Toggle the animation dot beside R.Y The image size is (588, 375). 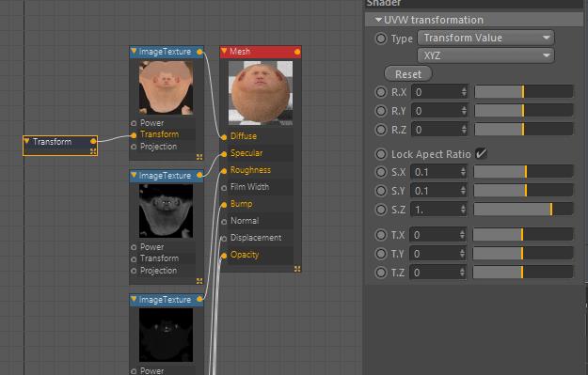(381, 111)
